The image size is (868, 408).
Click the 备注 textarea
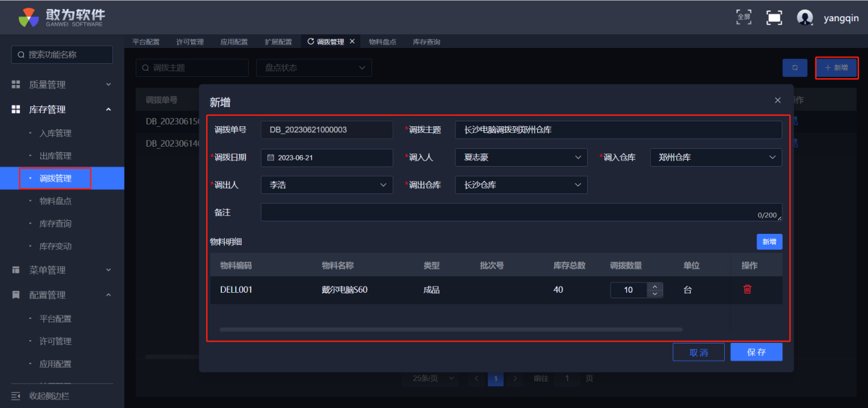pos(521,213)
